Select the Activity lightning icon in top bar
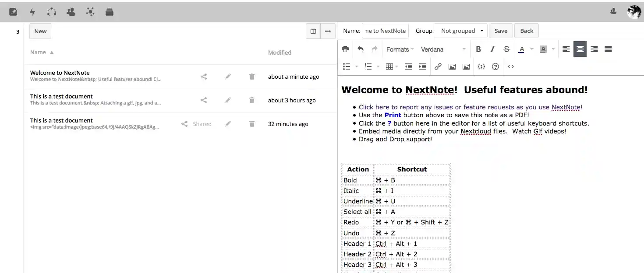Viewport: 644px width, 273px height. click(x=32, y=12)
